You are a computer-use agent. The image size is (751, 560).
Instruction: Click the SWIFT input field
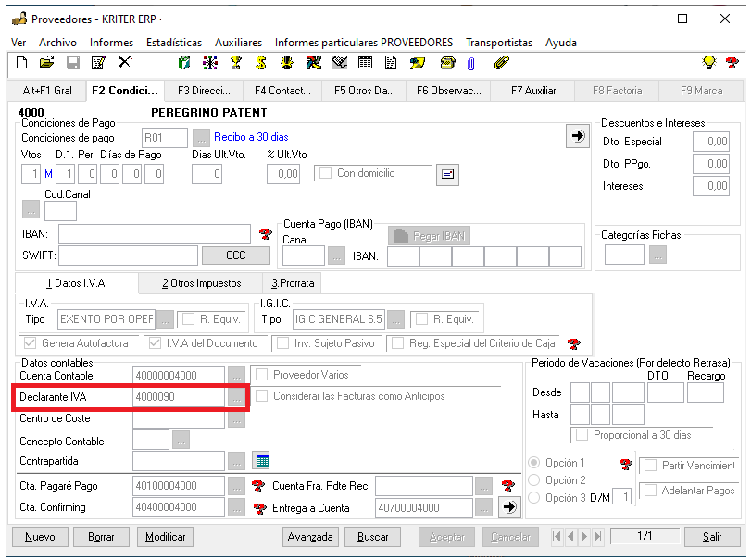click(x=128, y=255)
